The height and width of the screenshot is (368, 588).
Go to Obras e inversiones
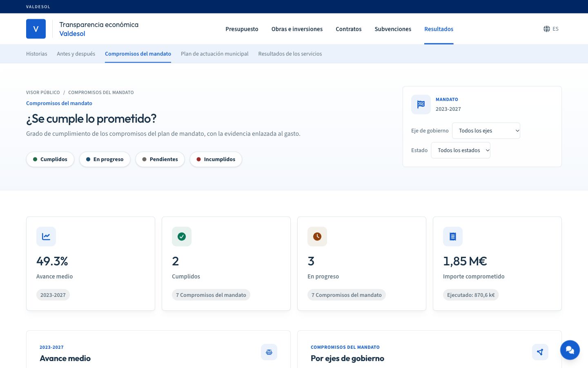click(x=297, y=29)
